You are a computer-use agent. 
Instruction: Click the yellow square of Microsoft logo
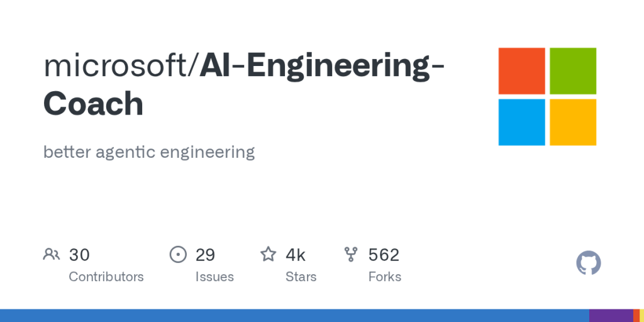pyautogui.click(x=573, y=122)
